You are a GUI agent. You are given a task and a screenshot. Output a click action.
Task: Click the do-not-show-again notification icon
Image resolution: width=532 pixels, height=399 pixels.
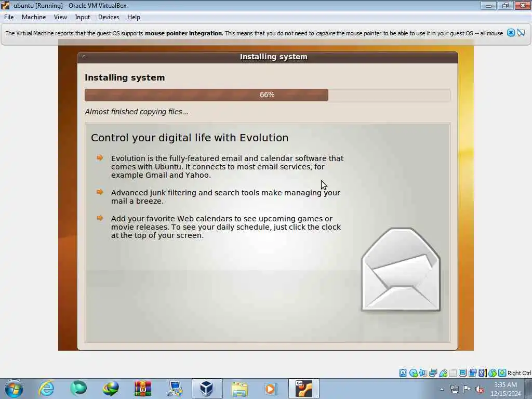coord(521,33)
